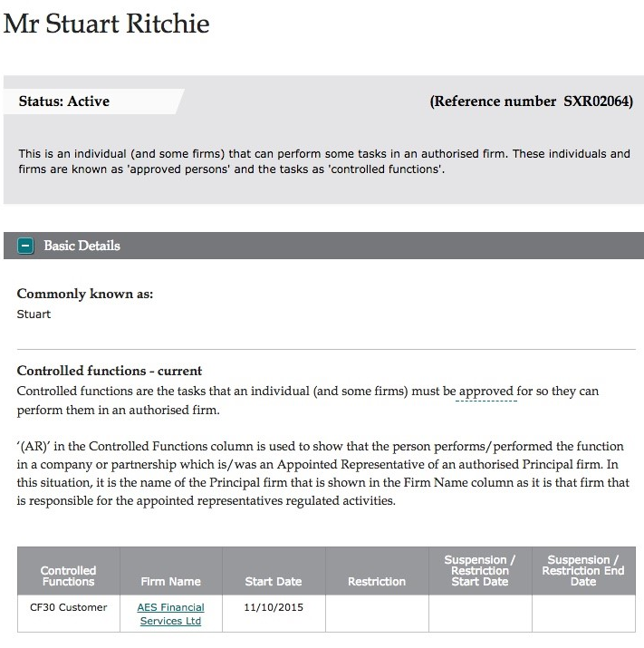Collapse the Basic Details section minus icon
Image resolution: width=644 pixels, height=648 pixels.
coord(25,246)
